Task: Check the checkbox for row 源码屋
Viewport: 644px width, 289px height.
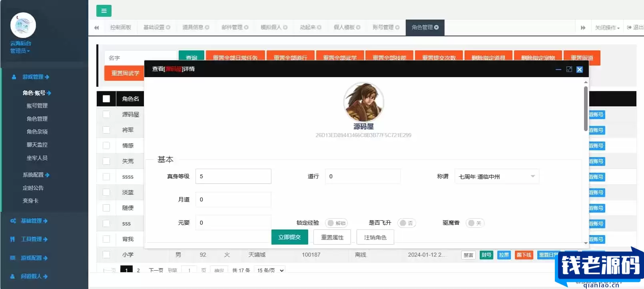Action: click(106, 115)
